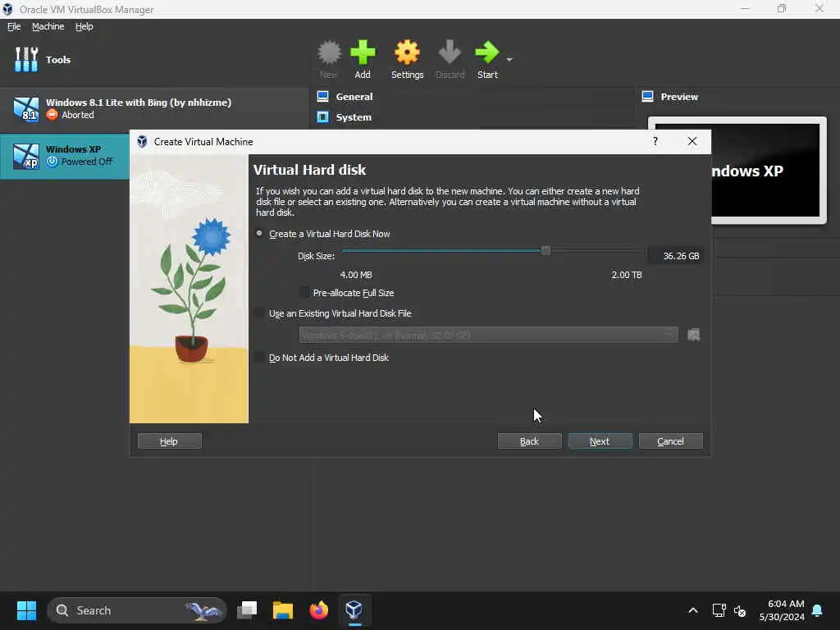The width and height of the screenshot is (840, 630).
Task: Click the Aborted status text
Action: (78, 115)
